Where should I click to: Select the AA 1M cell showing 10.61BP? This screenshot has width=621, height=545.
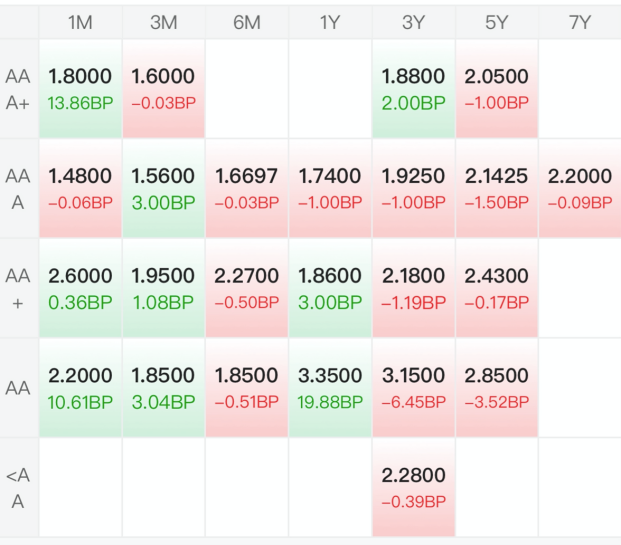coord(80,388)
